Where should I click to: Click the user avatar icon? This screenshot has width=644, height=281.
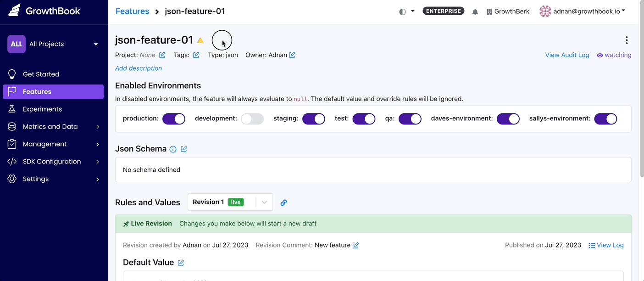545,11
